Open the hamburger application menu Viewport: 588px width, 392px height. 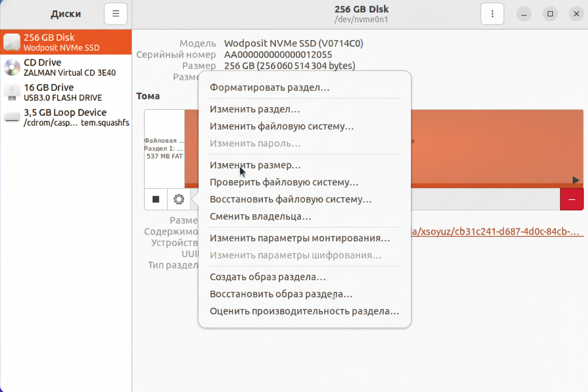point(115,14)
